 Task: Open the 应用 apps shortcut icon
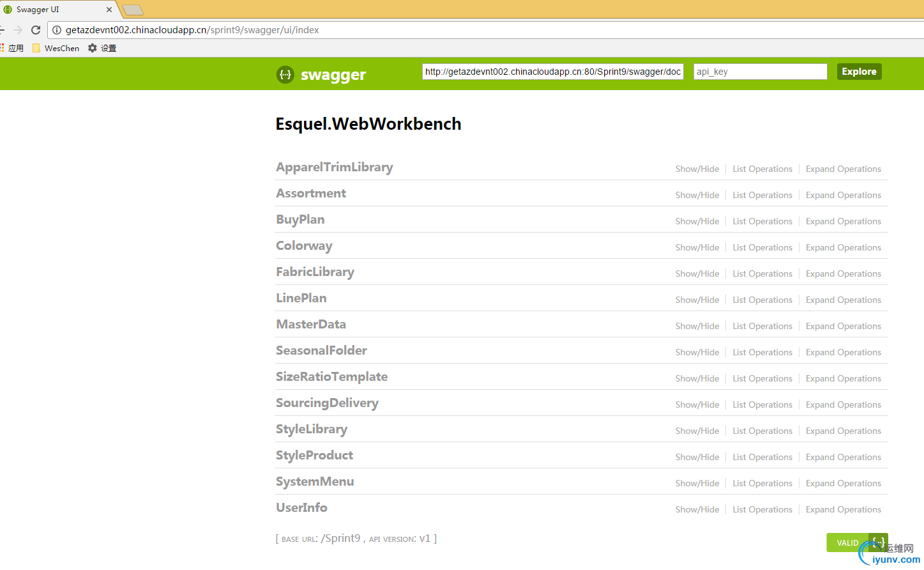coord(12,48)
